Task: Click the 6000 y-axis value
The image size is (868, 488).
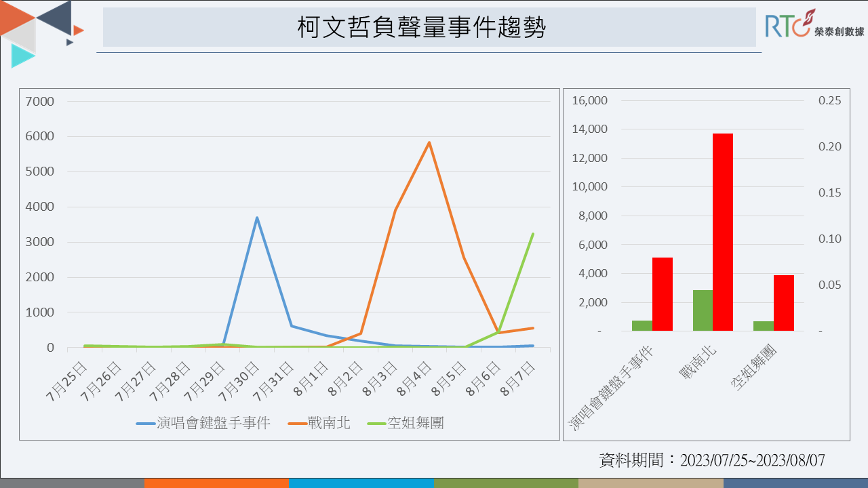Action: tap(40, 136)
